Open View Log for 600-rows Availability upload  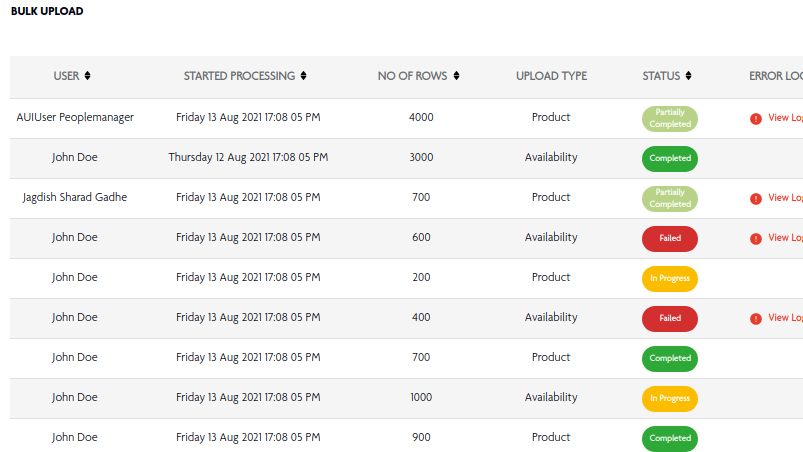tap(785, 238)
